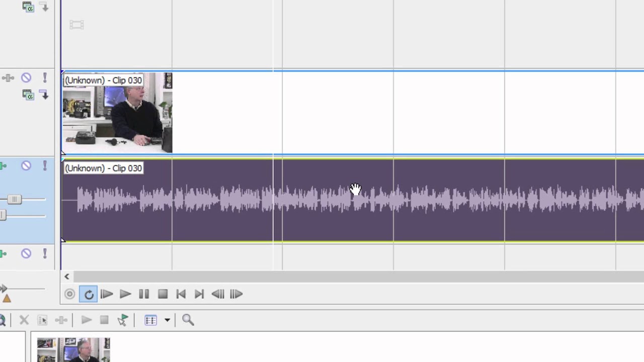Open Track FX on the video track
This screenshot has height=362, width=644.
point(8,78)
